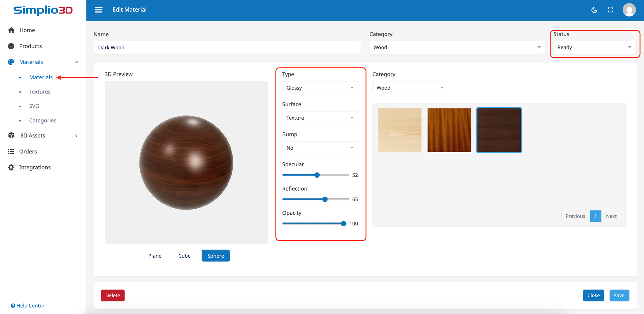Open 3D Assets via cube icon
This screenshot has width=644, height=314.
tap(11, 135)
